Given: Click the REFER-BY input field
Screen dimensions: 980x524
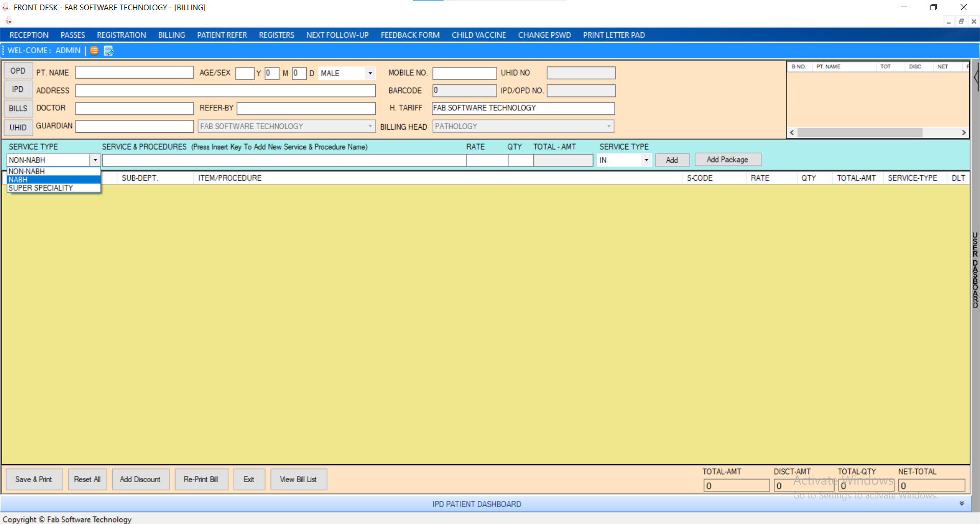Looking at the screenshot, I should 306,108.
